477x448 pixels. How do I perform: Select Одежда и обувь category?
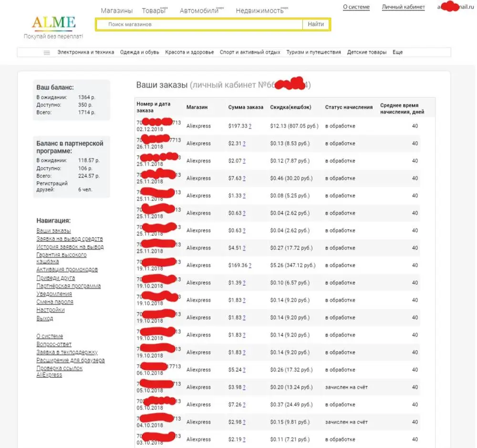pyautogui.click(x=140, y=52)
